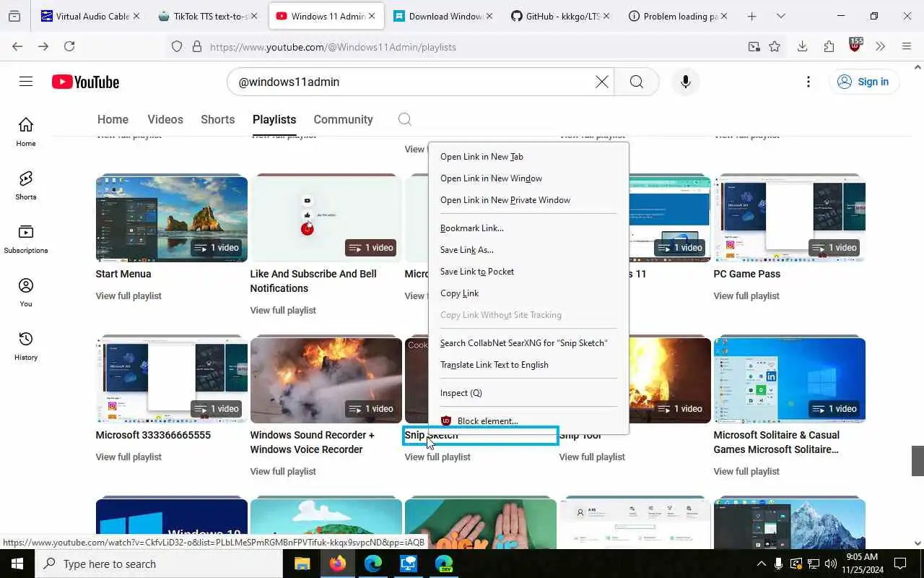Open Firefox downloads panel

802,46
